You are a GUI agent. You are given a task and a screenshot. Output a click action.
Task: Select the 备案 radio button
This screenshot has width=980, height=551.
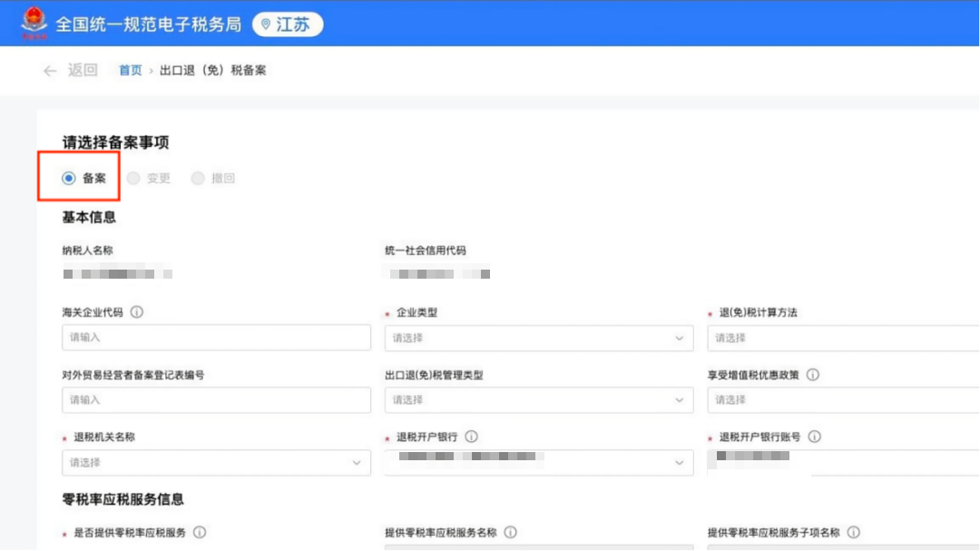tap(69, 179)
